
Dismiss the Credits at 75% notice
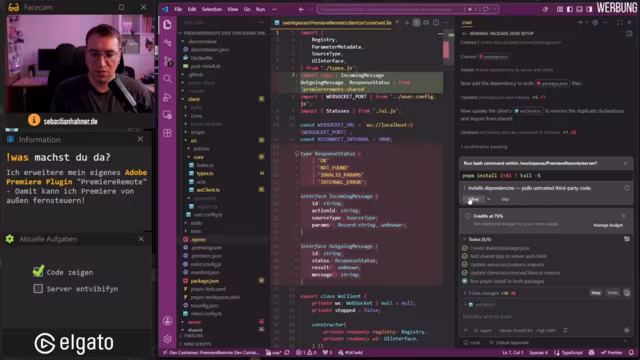pyautogui.click(x=623, y=216)
